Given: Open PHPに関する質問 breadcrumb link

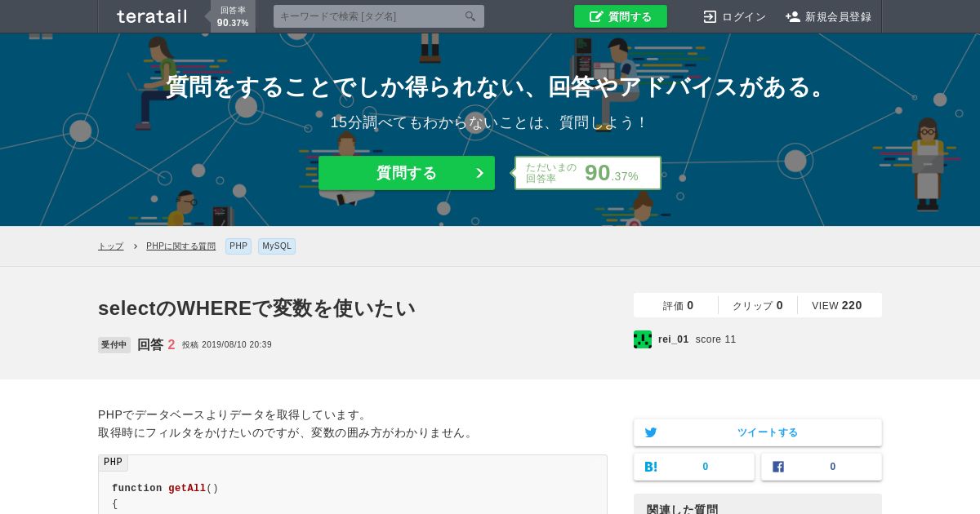Looking at the screenshot, I should click(x=181, y=246).
